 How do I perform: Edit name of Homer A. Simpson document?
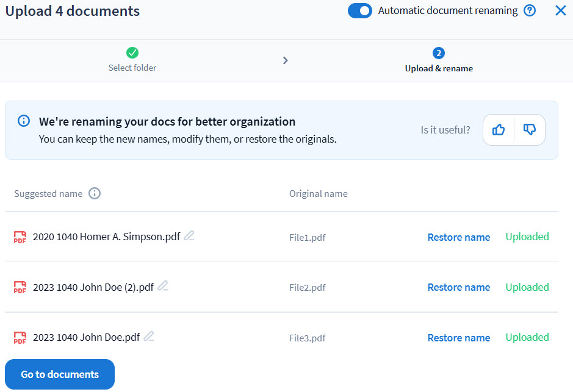coord(189,236)
